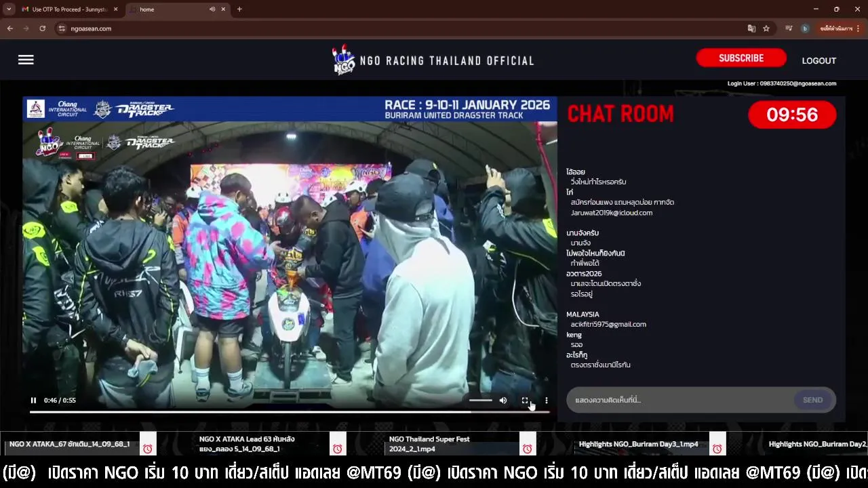Image resolution: width=868 pixels, height=488 pixels.
Task: Adjust the video volume slider
Action: (x=481, y=401)
